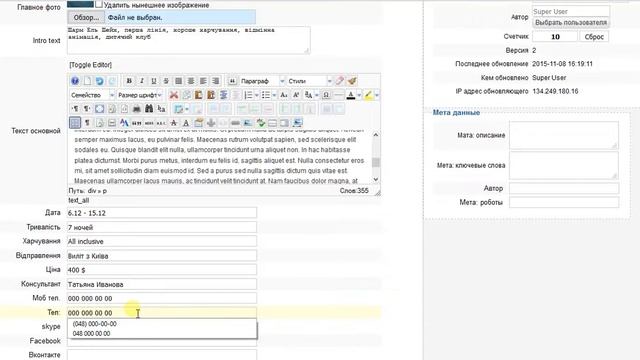
Task: Click into the Intro text textarea
Action: [189, 40]
